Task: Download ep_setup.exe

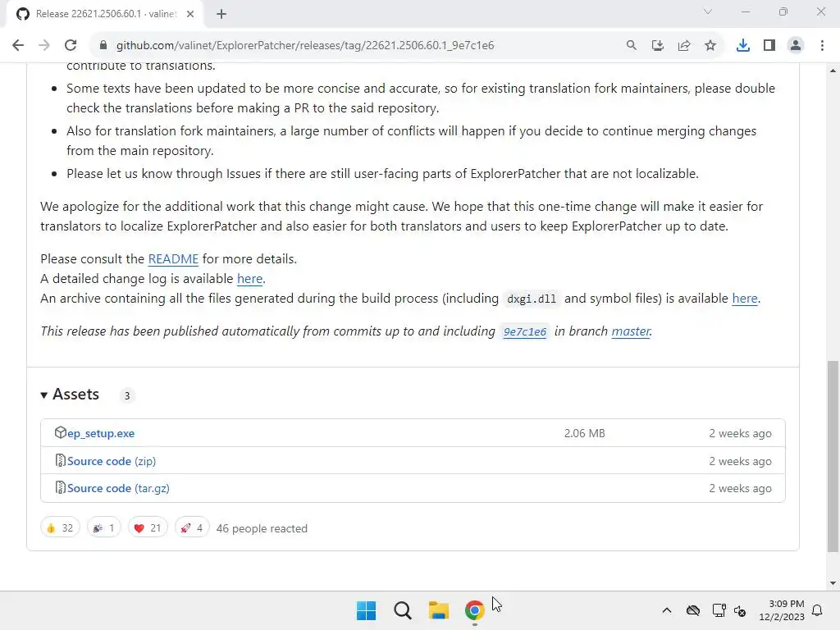Action: click(101, 433)
